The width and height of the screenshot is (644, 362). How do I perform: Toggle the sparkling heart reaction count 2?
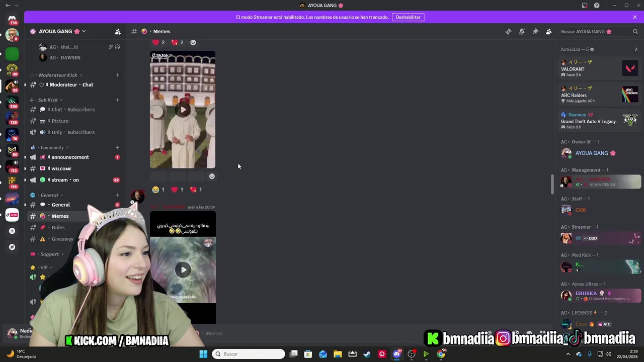[x=178, y=42]
